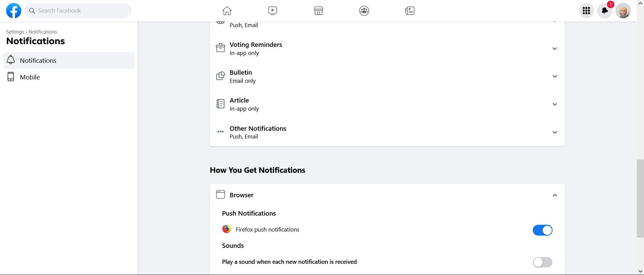This screenshot has height=275, width=644.
Task: Click the Other Notifications title
Action: [258, 128]
